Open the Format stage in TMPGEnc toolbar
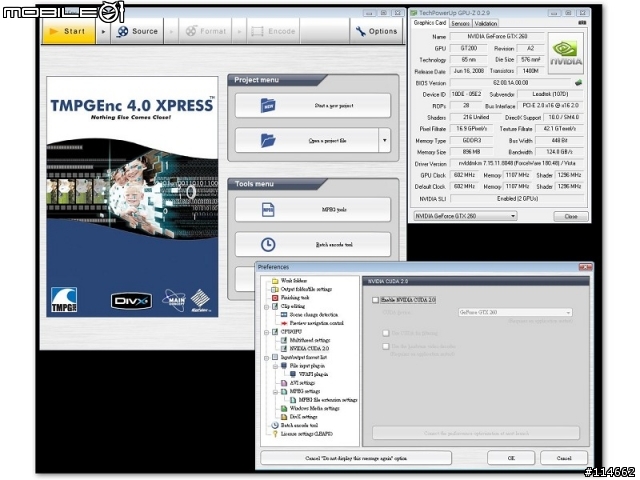The width and height of the screenshot is (640, 480). click(x=206, y=31)
